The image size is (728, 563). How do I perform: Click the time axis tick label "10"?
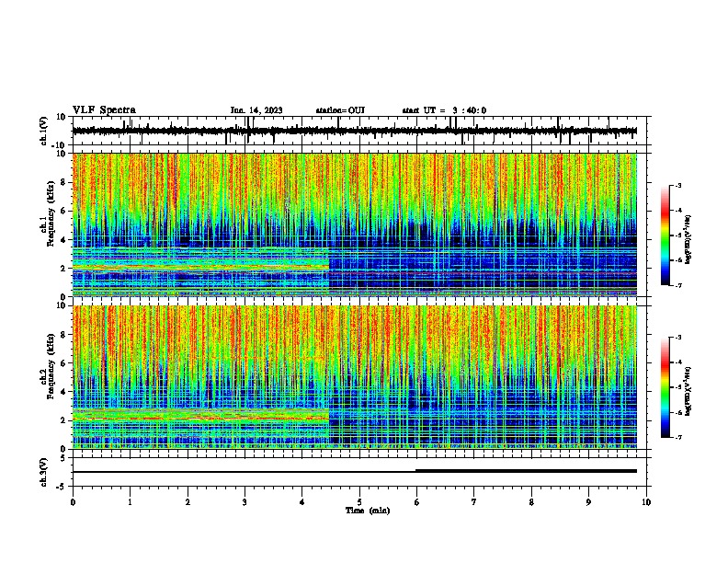[x=646, y=502]
